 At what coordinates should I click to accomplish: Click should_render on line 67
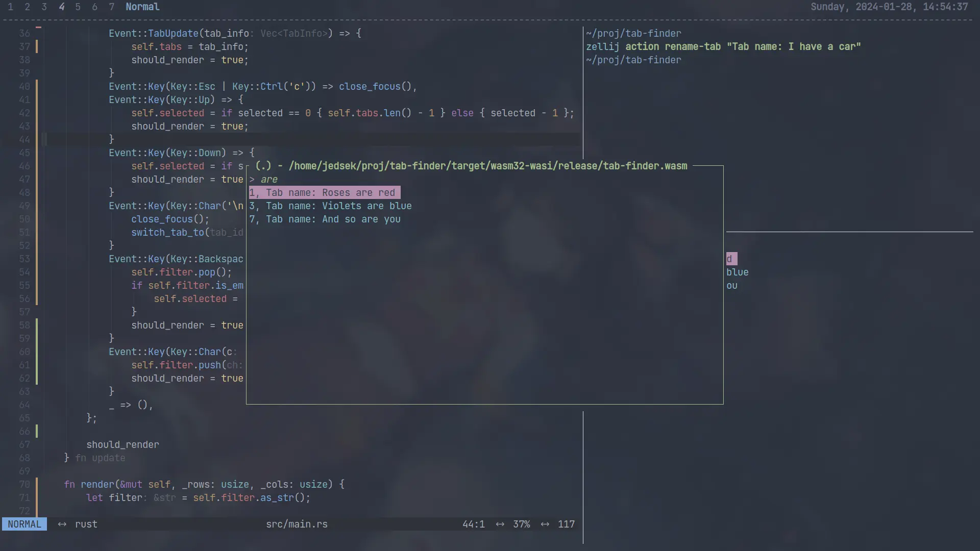(122, 445)
